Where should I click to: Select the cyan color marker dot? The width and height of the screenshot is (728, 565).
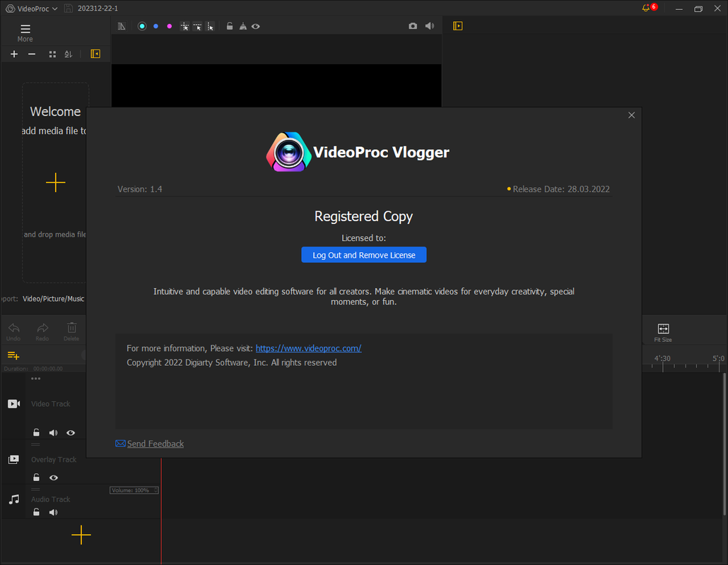pyautogui.click(x=142, y=26)
